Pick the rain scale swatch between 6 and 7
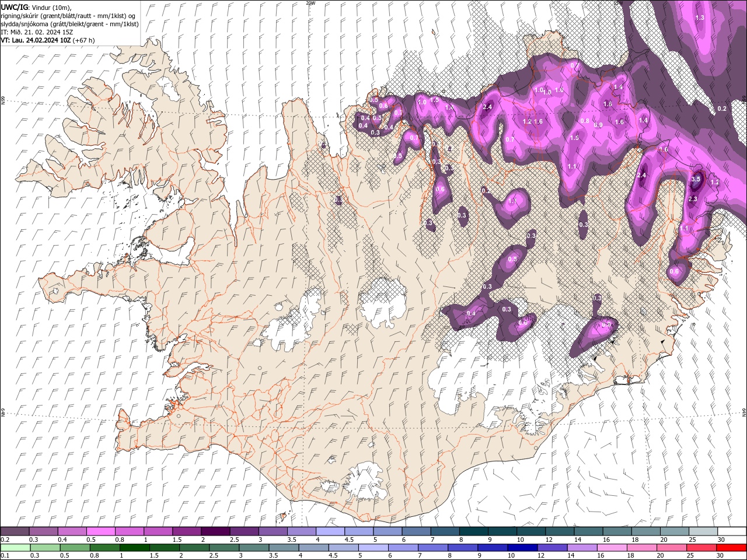The width and height of the screenshot is (747, 560). coord(402,547)
